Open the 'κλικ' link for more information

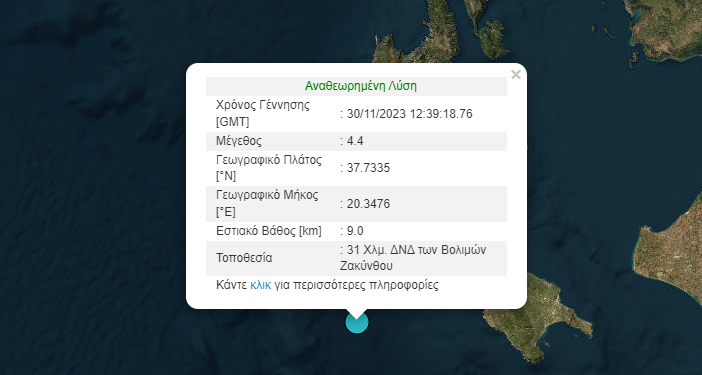tap(261, 285)
